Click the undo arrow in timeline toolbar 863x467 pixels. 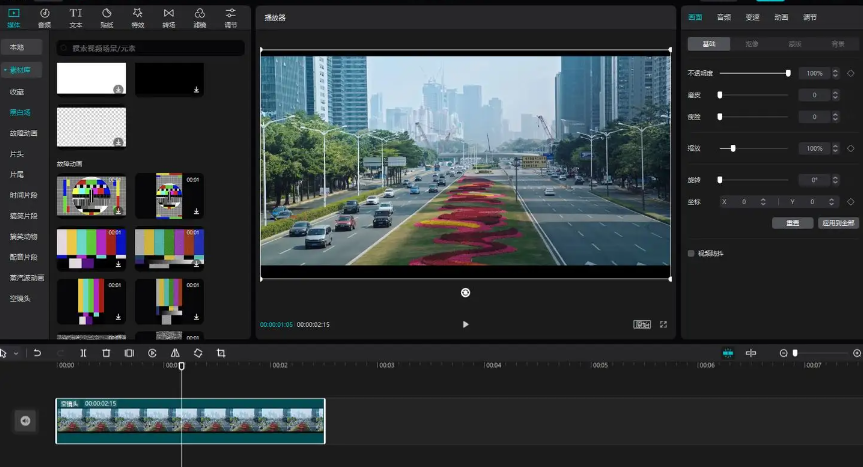37,353
